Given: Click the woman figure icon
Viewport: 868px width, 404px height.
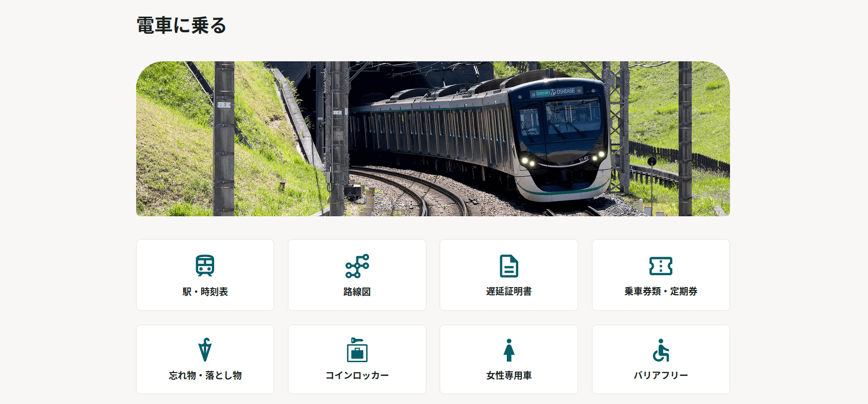Looking at the screenshot, I should [x=509, y=350].
